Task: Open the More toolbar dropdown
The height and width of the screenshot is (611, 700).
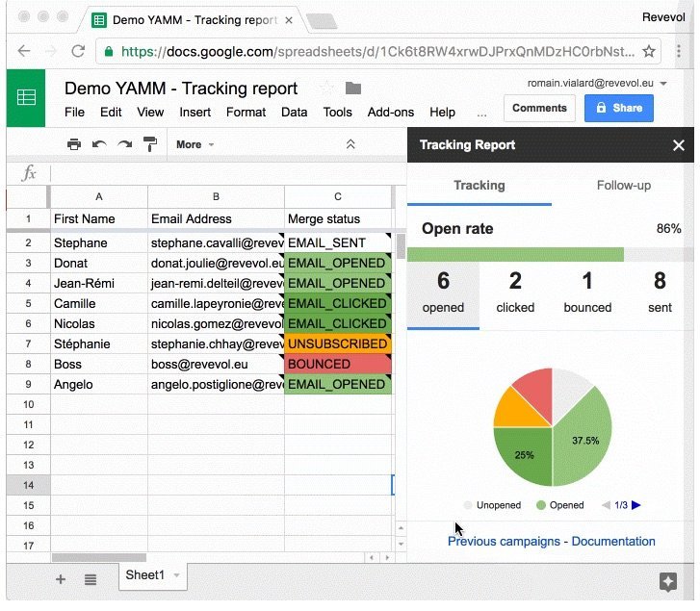Action: pyautogui.click(x=195, y=144)
